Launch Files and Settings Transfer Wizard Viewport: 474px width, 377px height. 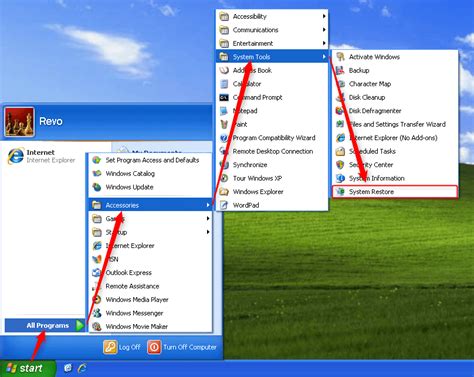(x=395, y=124)
